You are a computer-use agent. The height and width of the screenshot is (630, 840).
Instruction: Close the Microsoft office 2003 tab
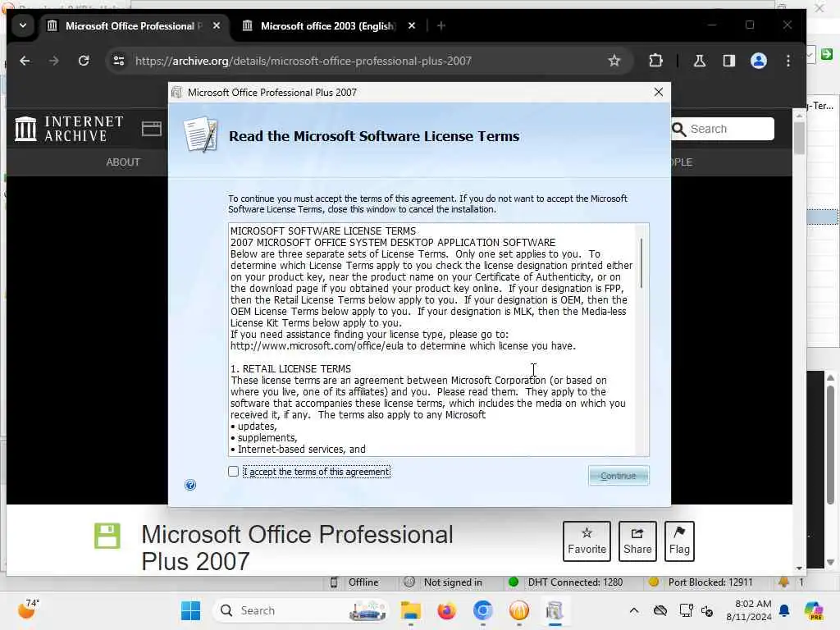412,25
